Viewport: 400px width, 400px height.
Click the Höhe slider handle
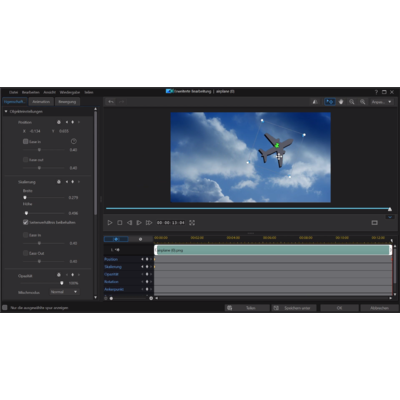click(x=26, y=213)
